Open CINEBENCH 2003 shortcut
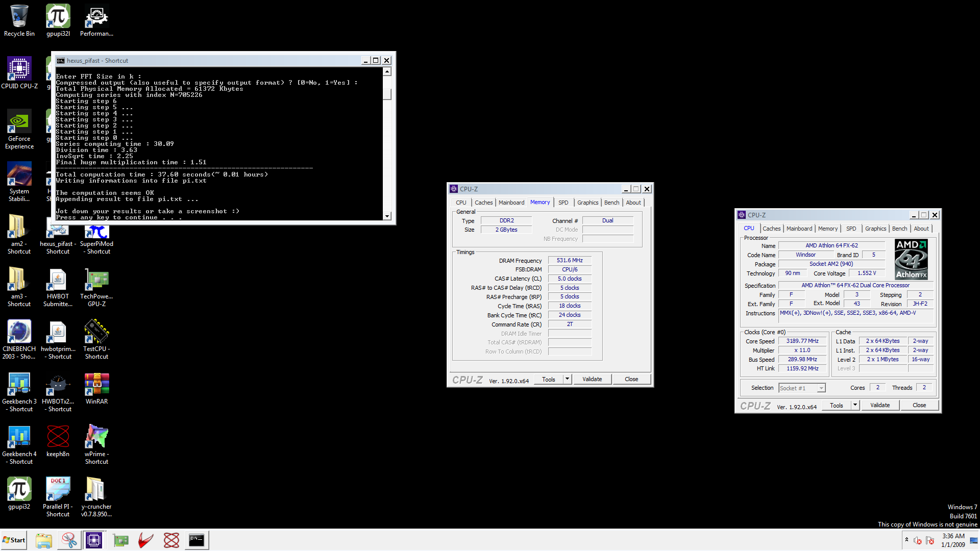 19,339
